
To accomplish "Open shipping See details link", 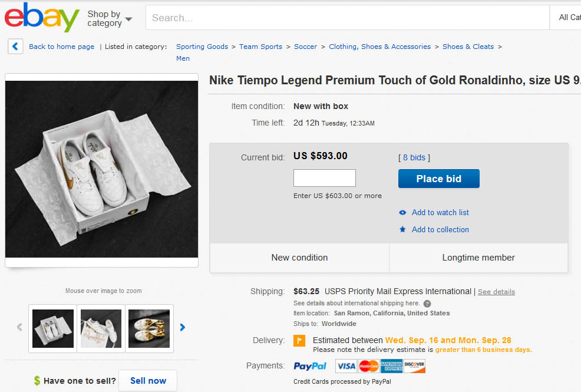I will tap(496, 291).
